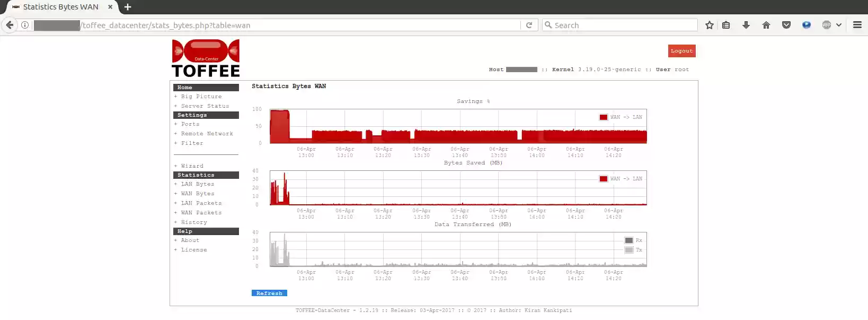
Task: Click into the browser Search field
Action: tap(623, 25)
